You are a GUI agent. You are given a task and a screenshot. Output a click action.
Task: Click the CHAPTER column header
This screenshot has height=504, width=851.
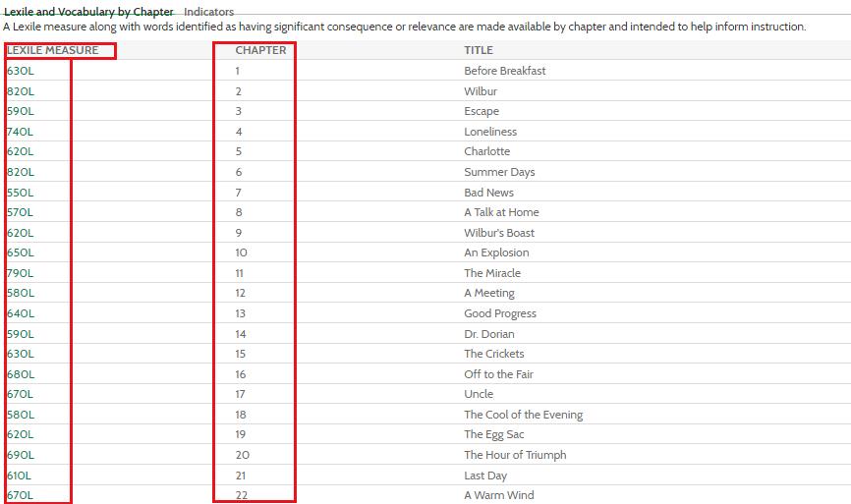(x=260, y=50)
